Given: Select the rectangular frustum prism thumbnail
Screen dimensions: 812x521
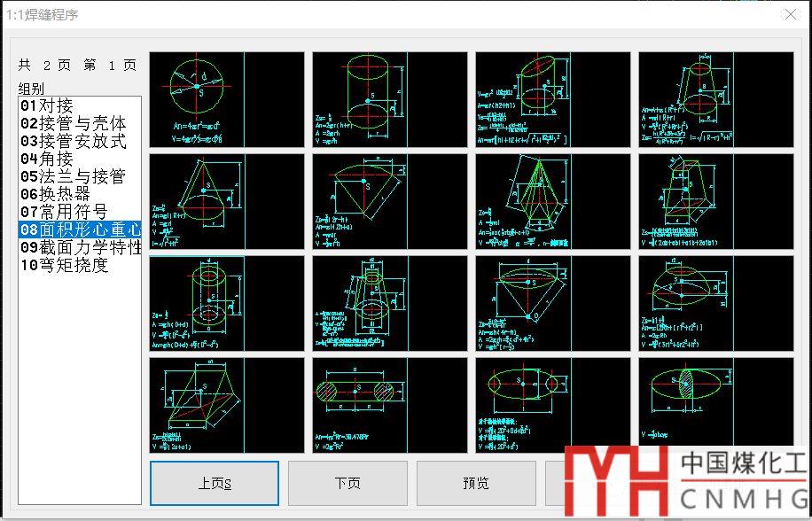Looking at the screenshot, I should (716, 201).
